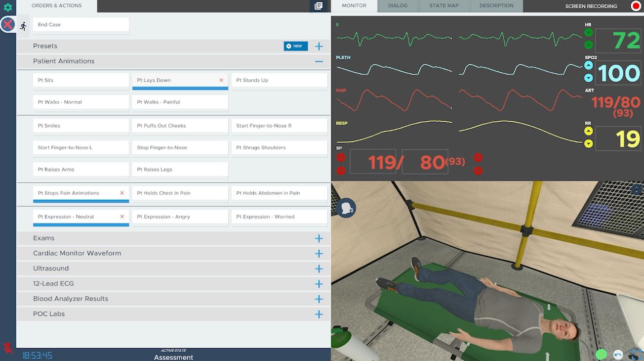The height and width of the screenshot is (361, 644).
Task: Click the screen recording red record button
Action: point(636,6)
